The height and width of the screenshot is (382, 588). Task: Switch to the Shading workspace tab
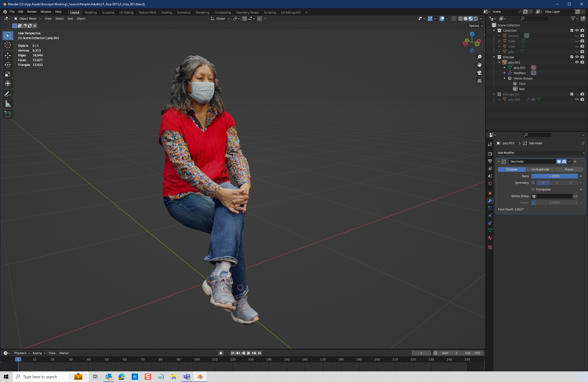pos(167,12)
